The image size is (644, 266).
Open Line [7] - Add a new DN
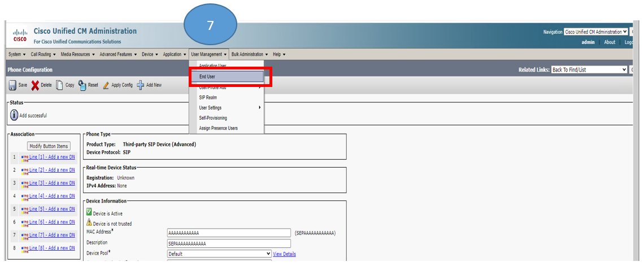click(x=52, y=235)
